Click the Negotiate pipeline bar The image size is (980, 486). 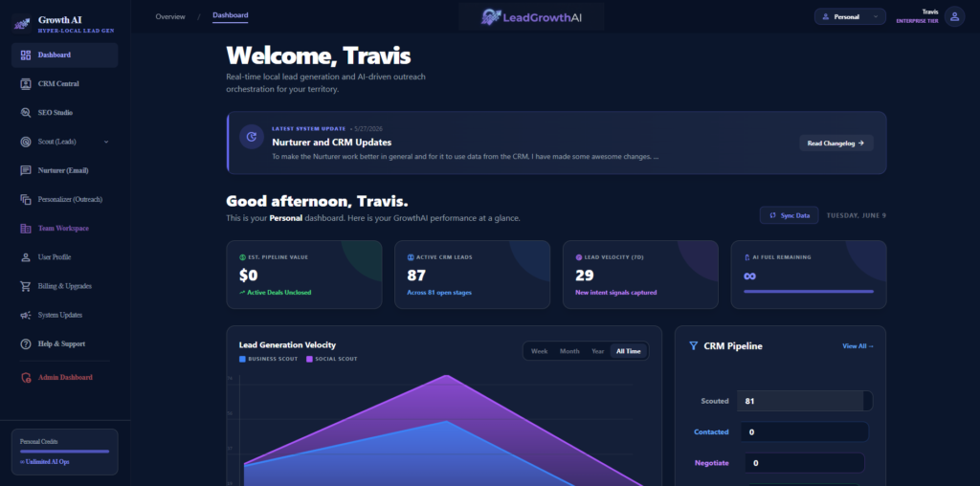(x=804, y=463)
